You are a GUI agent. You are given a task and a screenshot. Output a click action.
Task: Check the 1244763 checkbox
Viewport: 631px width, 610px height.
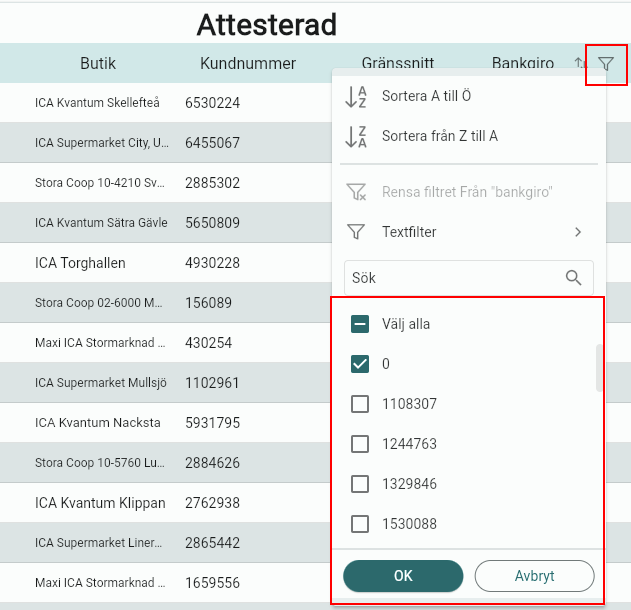pyautogui.click(x=360, y=444)
